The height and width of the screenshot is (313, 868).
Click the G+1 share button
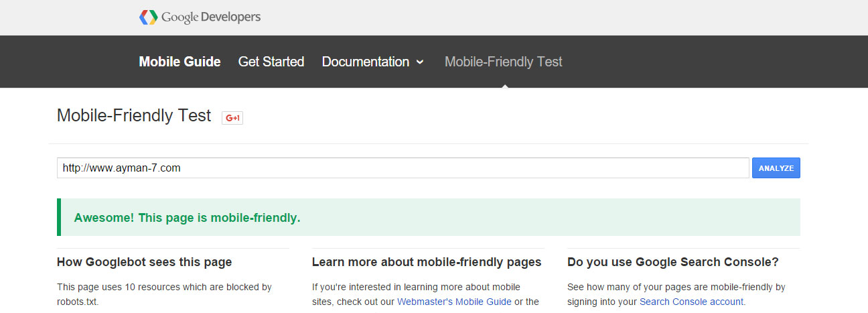[232, 118]
